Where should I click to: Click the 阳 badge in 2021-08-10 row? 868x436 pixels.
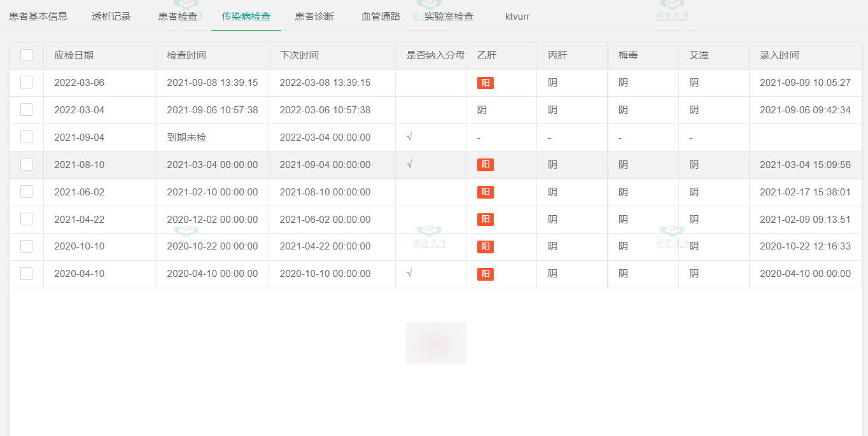tap(486, 165)
